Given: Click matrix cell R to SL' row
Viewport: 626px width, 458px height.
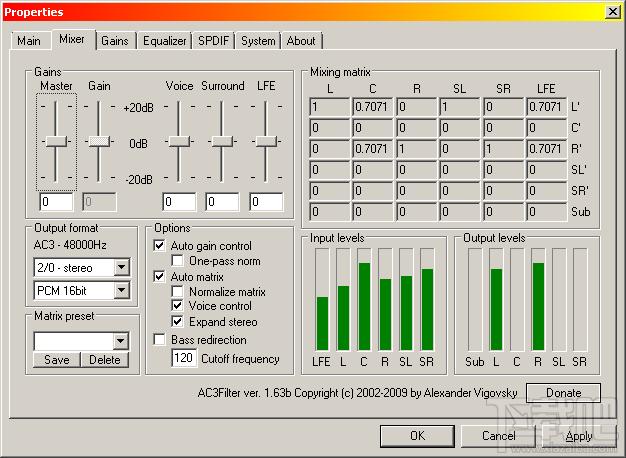Looking at the screenshot, I should tap(416, 170).
